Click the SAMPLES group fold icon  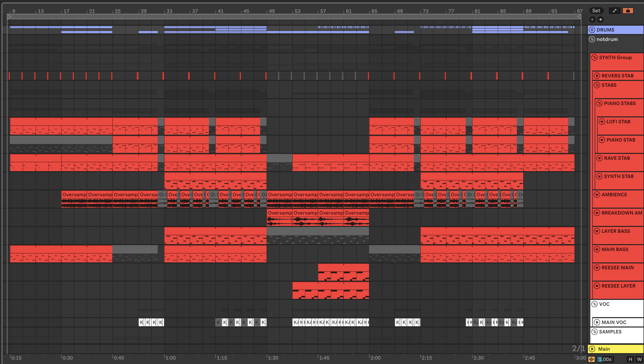click(594, 332)
